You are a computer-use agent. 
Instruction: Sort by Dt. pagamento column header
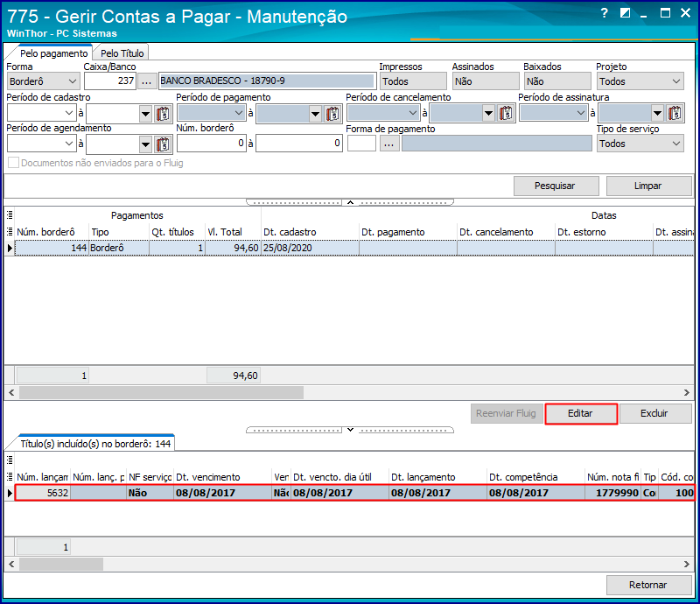tap(408, 232)
